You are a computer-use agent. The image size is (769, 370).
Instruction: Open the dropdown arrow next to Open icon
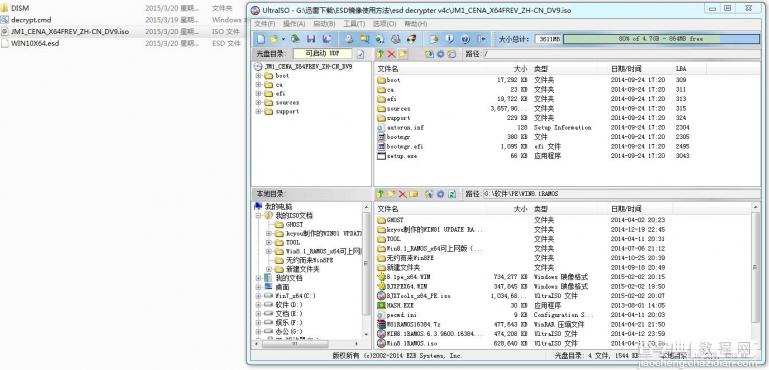(x=282, y=39)
